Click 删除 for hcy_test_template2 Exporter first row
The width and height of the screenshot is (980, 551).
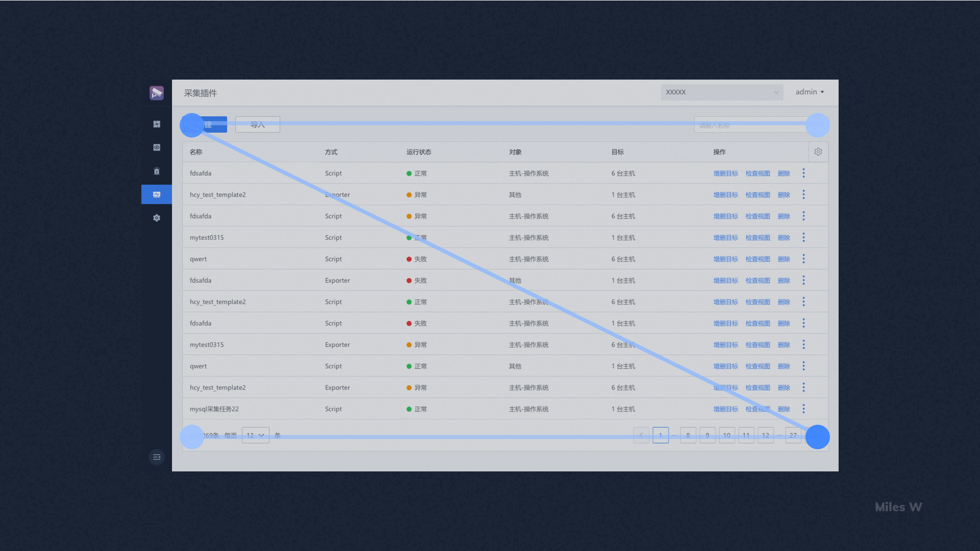(x=784, y=195)
